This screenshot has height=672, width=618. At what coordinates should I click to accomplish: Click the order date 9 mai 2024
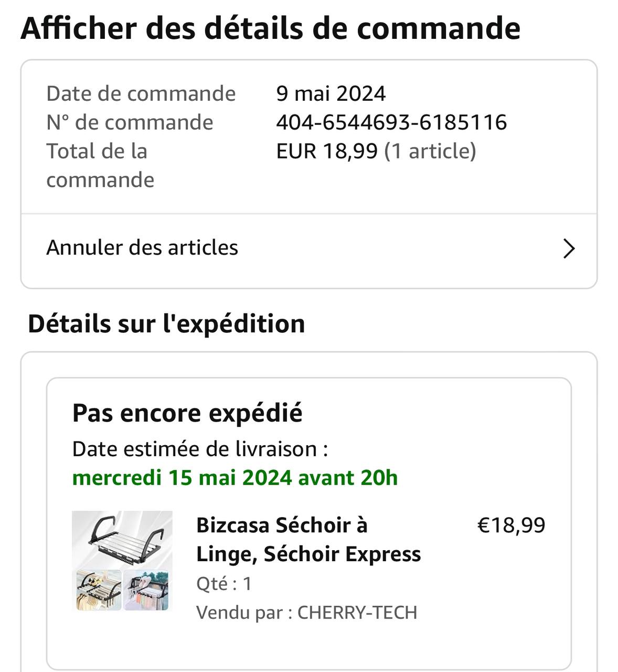[331, 94]
